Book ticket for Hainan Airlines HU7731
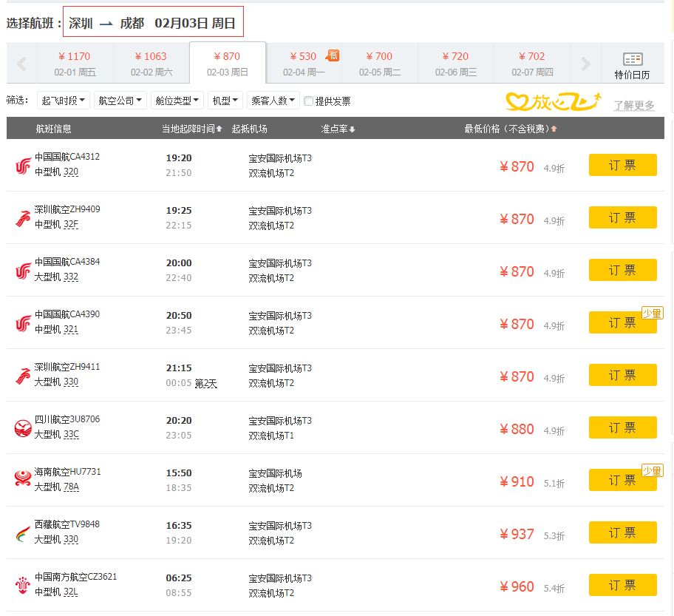674x616 pixels. point(622,480)
